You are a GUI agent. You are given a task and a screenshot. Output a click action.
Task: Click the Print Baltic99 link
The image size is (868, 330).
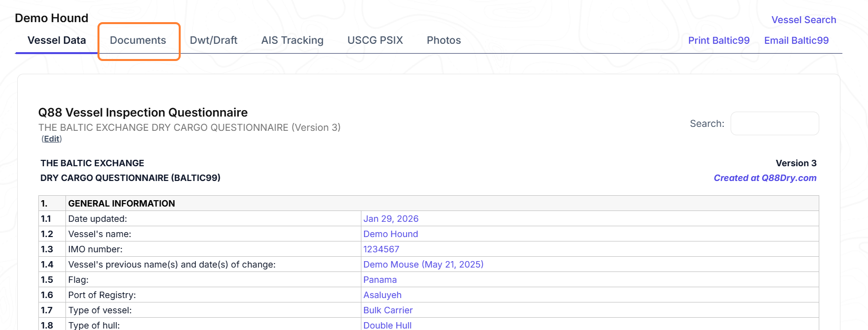tap(719, 40)
